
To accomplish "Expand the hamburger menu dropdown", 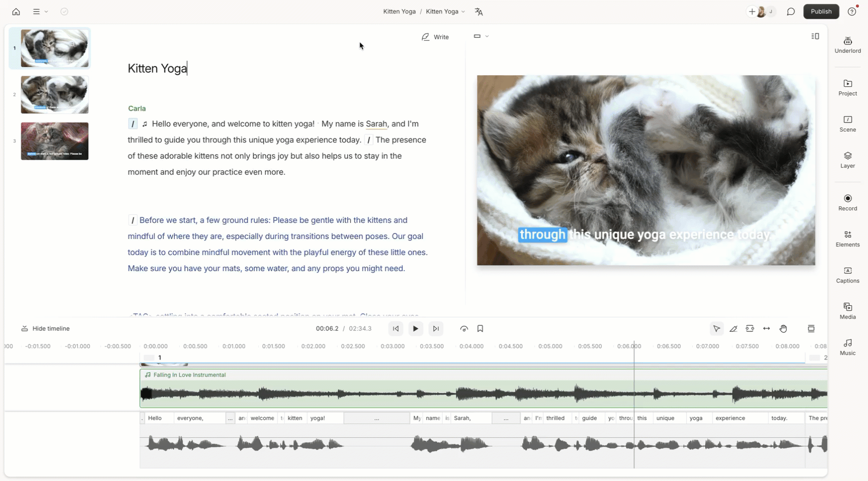I will tap(40, 12).
